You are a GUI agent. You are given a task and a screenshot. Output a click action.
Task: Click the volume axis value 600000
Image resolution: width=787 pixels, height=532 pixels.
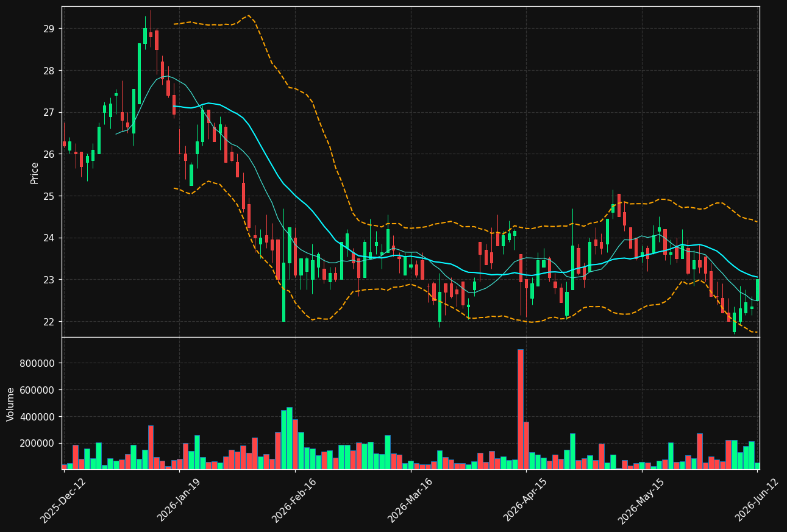coord(38,390)
